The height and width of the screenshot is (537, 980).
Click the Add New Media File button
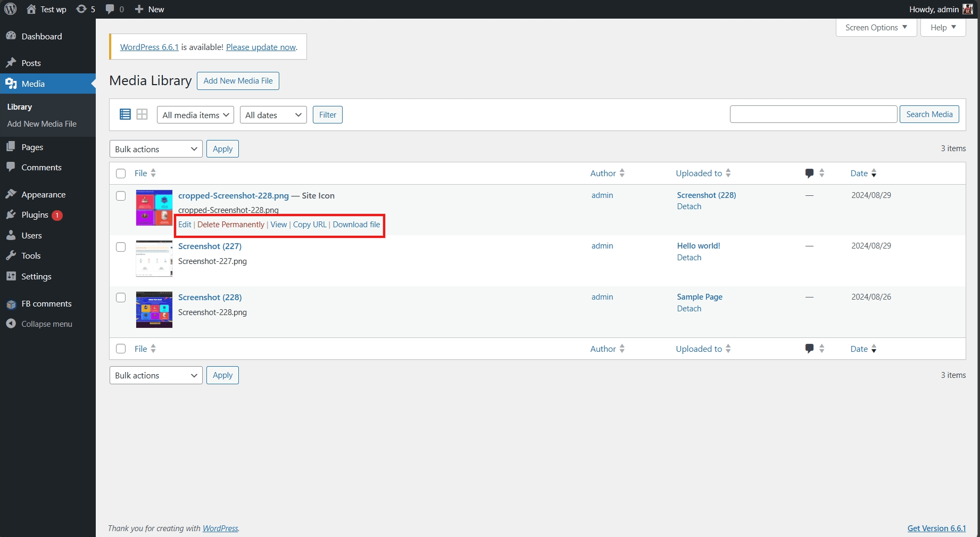click(238, 81)
